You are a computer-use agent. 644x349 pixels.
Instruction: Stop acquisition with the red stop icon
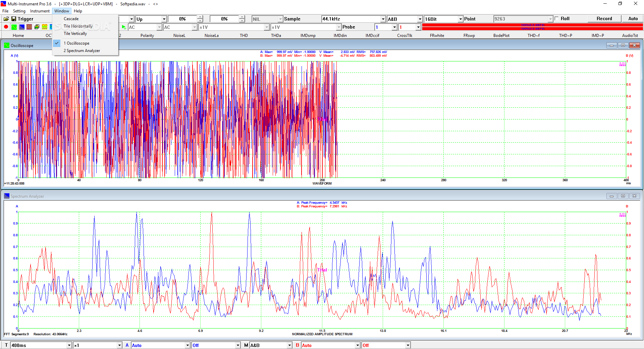[6, 27]
